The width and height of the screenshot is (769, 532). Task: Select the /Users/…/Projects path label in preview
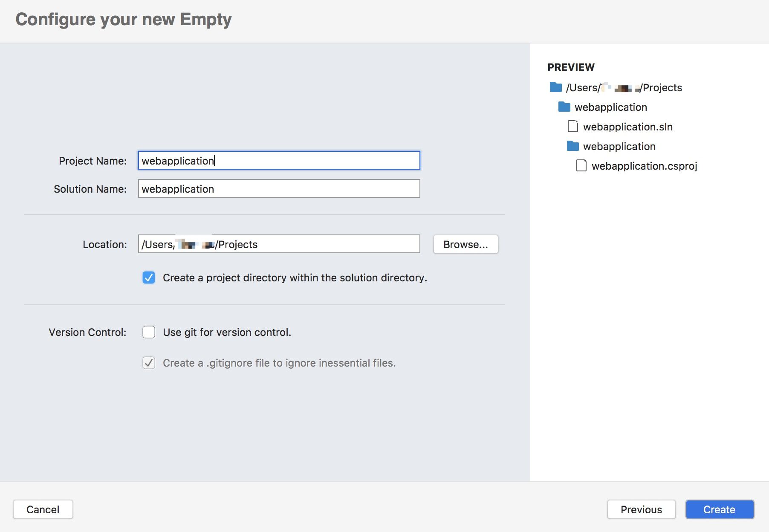(x=624, y=87)
